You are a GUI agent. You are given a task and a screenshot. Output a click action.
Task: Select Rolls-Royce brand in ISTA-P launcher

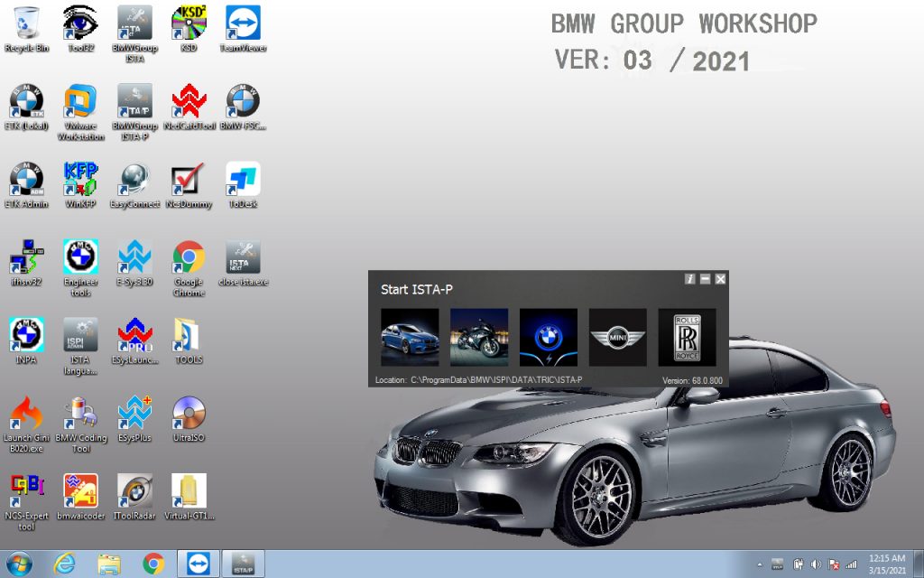point(687,338)
